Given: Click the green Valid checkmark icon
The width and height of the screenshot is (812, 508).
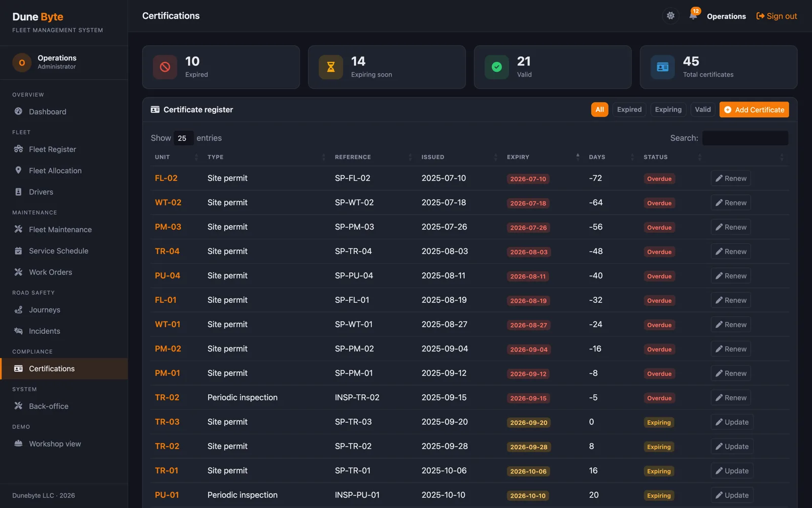Looking at the screenshot, I should tap(497, 67).
